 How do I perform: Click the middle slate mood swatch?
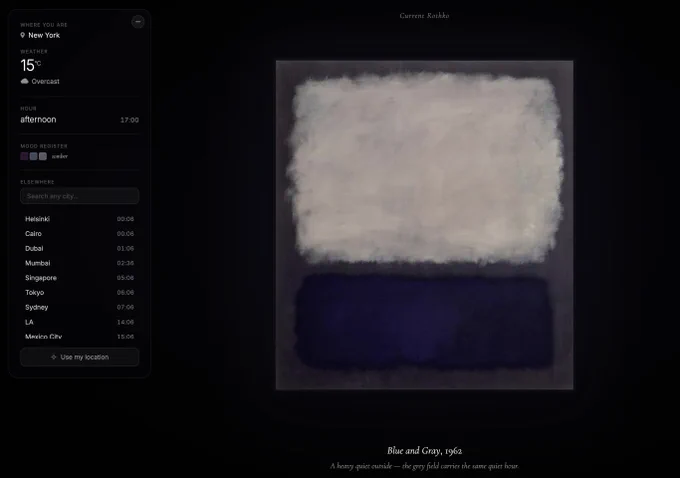pyautogui.click(x=33, y=156)
